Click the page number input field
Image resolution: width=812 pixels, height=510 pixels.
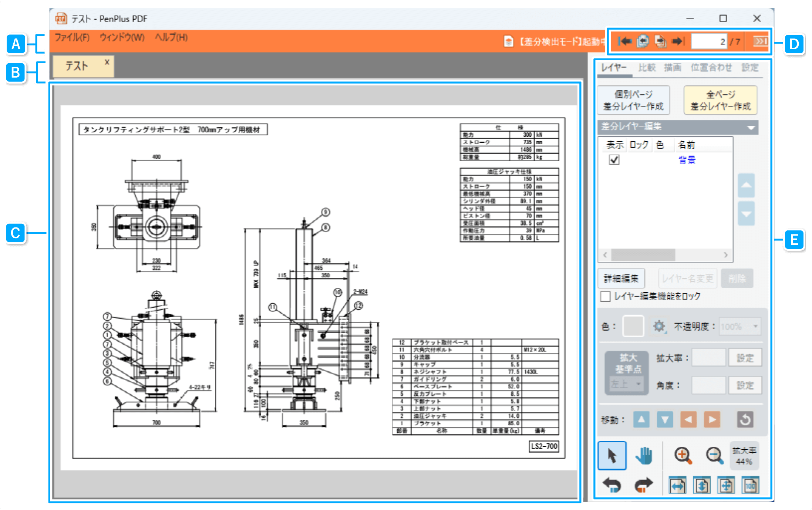pos(708,42)
